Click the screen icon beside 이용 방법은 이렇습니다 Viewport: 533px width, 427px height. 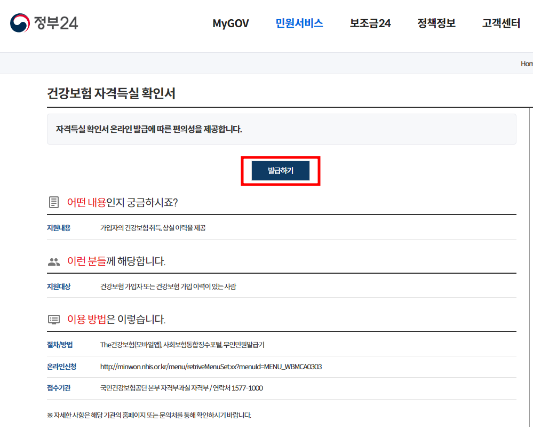coord(54,319)
